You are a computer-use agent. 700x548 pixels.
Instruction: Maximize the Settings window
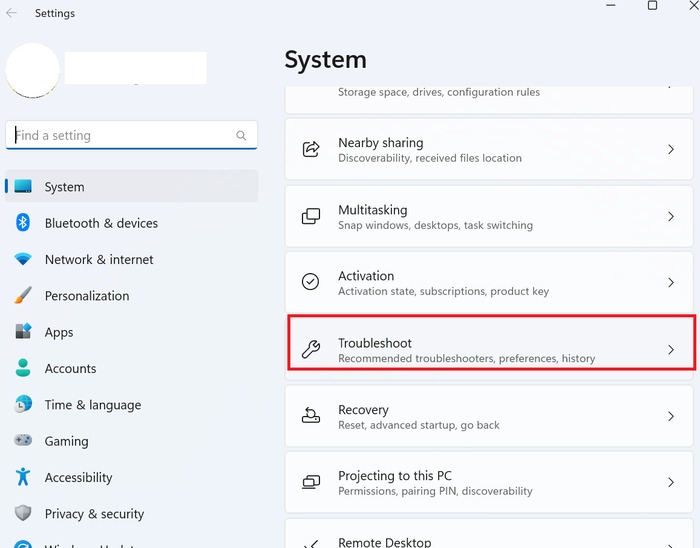tap(652, 5)
